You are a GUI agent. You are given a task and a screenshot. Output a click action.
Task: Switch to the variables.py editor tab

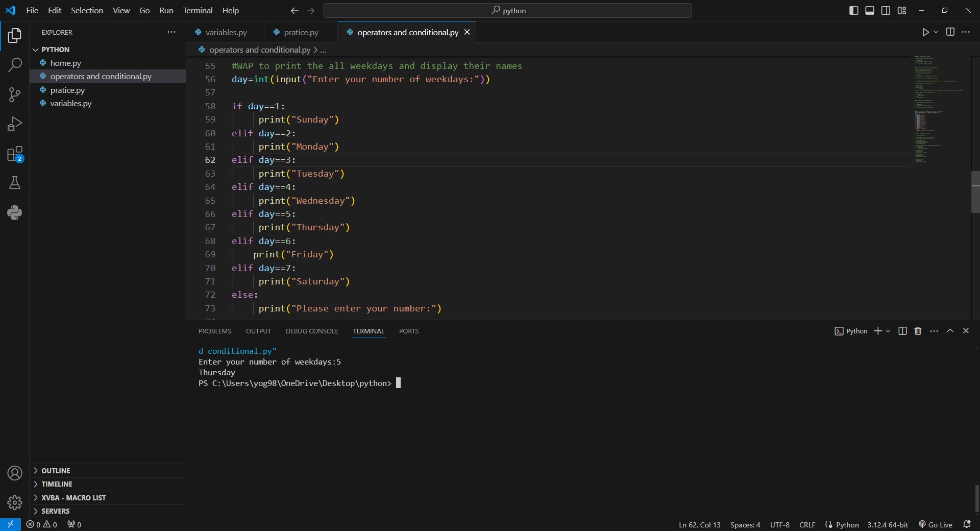225,32
